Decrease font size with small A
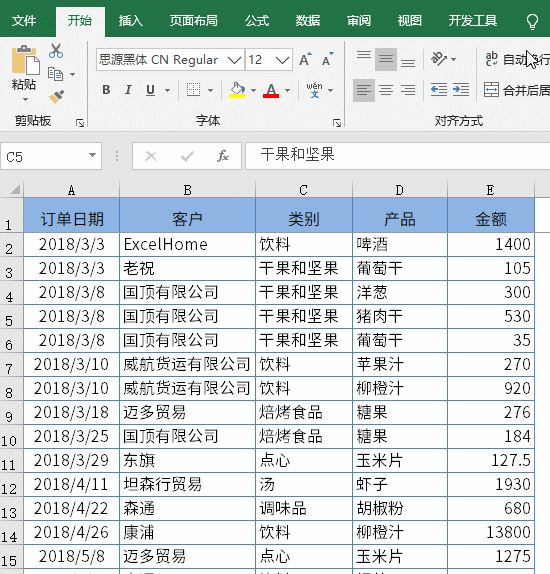550x574 pixels. click(x=327, y=59)
